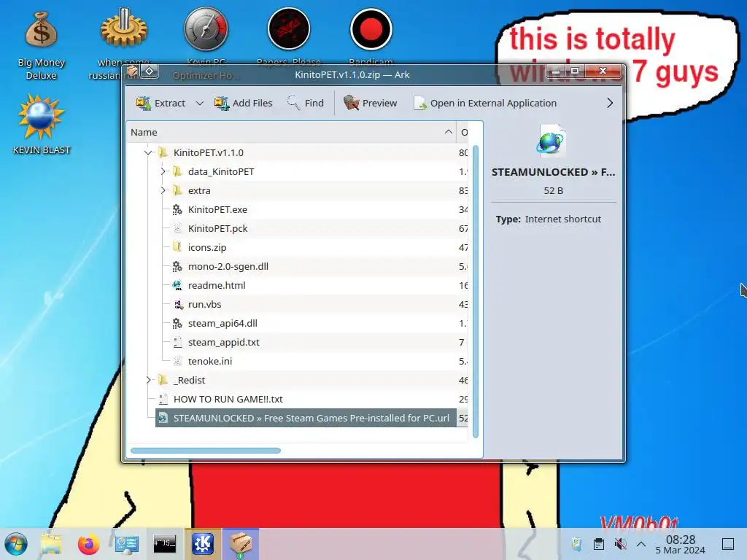
Task: Minimize the Ark window
Action: pos(555,71)
